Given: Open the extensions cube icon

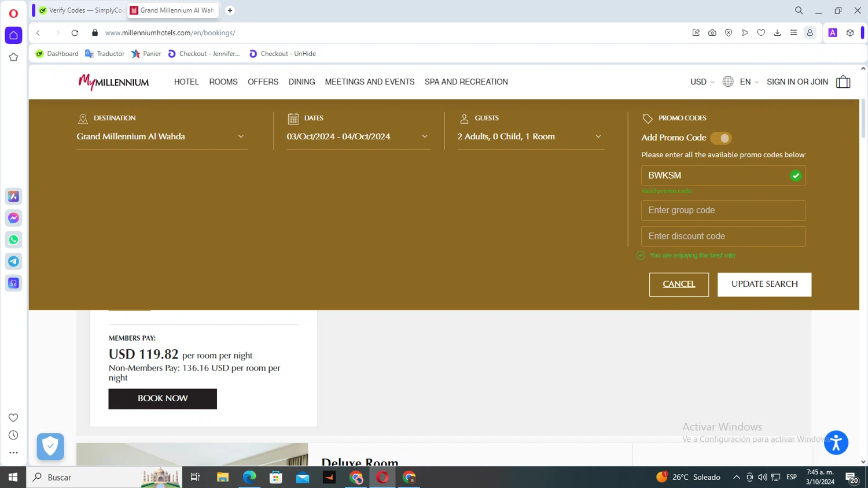Looking at the screenshot, I should click(850, 33).
